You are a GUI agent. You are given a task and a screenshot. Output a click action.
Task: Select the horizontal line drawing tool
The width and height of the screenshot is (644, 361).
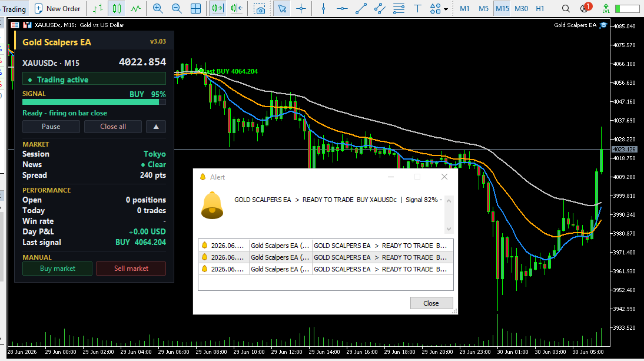pyautogui.click(x=341, y=9)
